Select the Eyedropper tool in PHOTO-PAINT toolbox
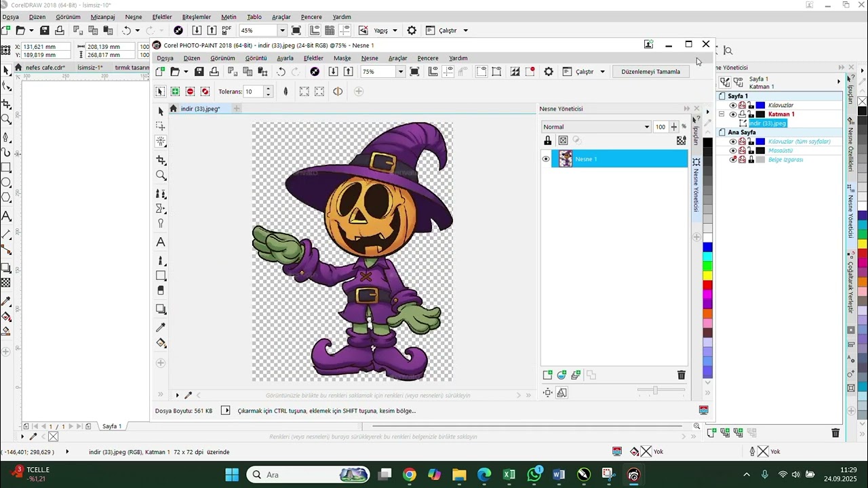Image resolution: width=868 pixels, height=488 pixels. tap(161, 327)
